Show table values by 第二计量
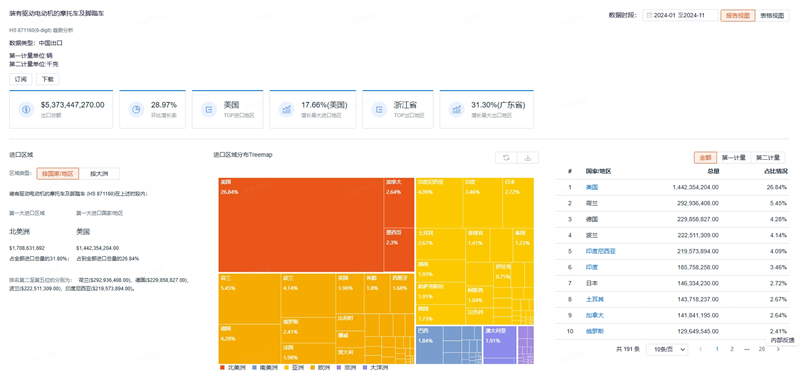 coord(768,158)
